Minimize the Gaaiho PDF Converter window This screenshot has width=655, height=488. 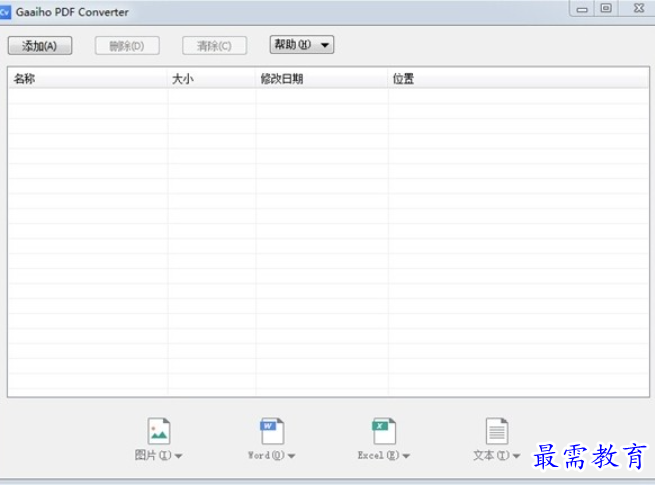tap(582, 9)
